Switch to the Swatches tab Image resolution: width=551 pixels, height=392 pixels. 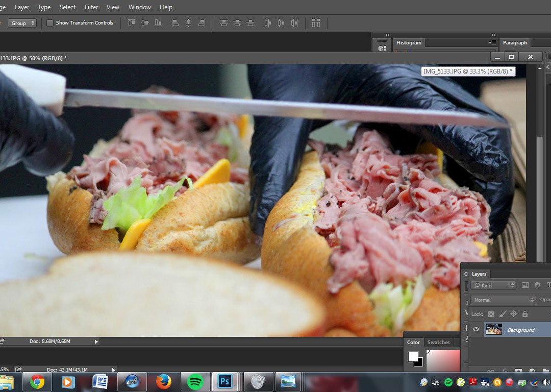438,342
